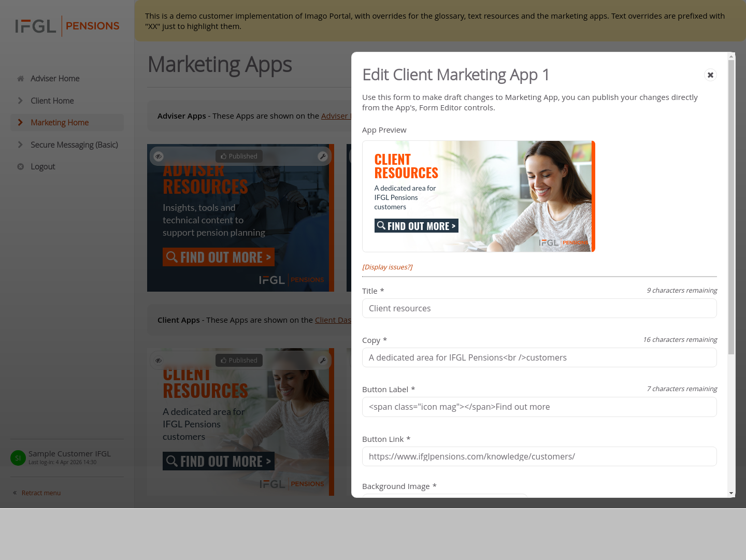Click Find Out More in App Preview

click(417, 226)
